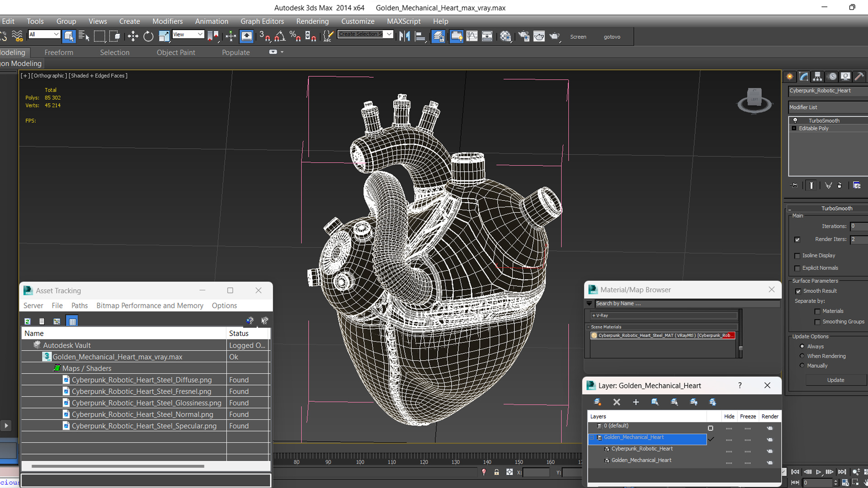Screen dimensions: 868x488
Task: Open the Create command panel tab
Action: point(790,76)
